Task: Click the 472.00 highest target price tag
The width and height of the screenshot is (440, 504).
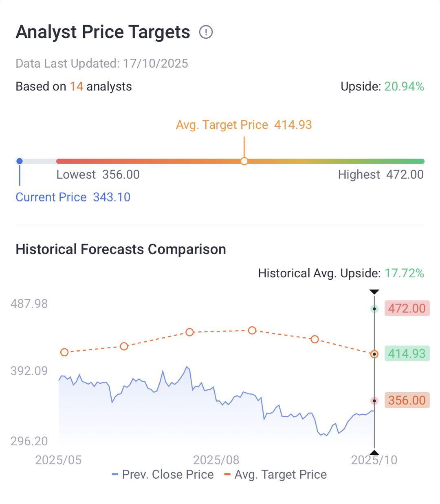Action: click(x=407, y=308)
